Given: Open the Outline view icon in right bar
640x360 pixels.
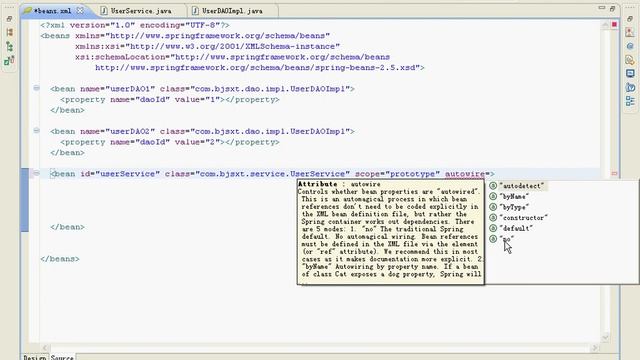Looking at the screenshot, I should pyautogui.click(x=630, y=101).
